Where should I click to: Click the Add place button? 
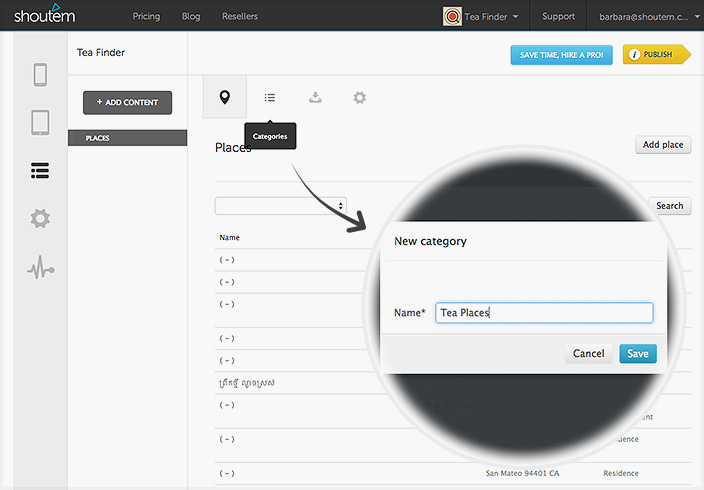point(663,145)
